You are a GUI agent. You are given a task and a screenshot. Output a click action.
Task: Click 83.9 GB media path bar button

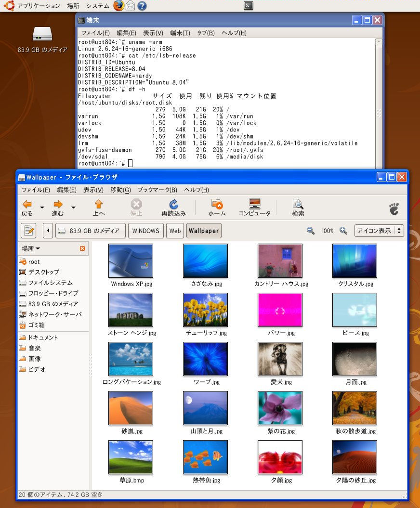(x=91, y=231)
